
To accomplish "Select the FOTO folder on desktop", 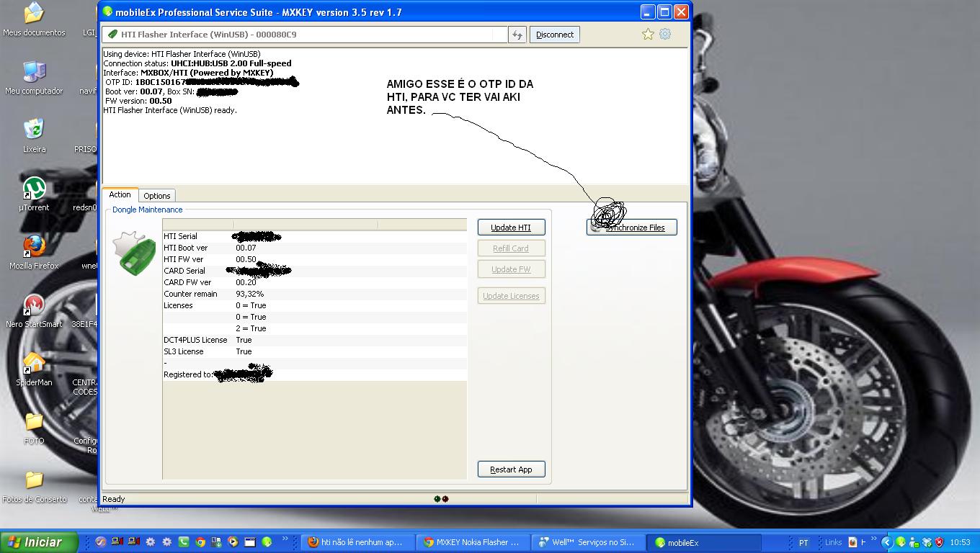I will pyautogui.click(x=34, y=428).
